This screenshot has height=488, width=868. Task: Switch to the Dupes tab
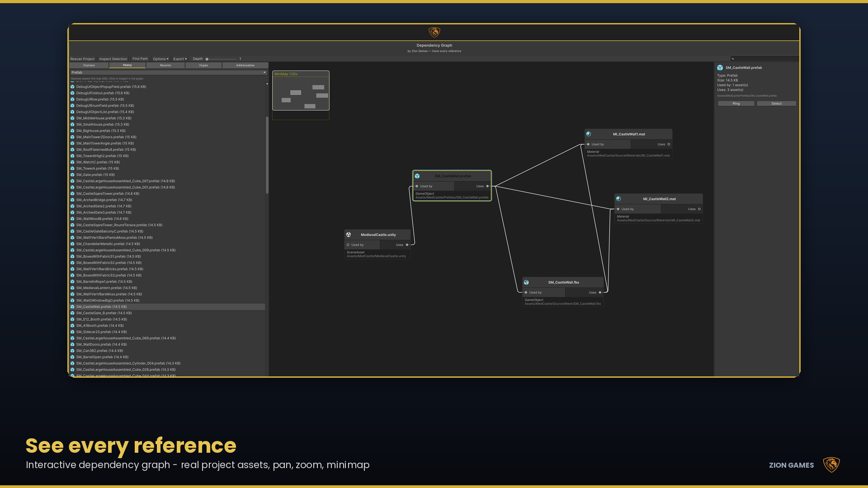click(204, 66)
